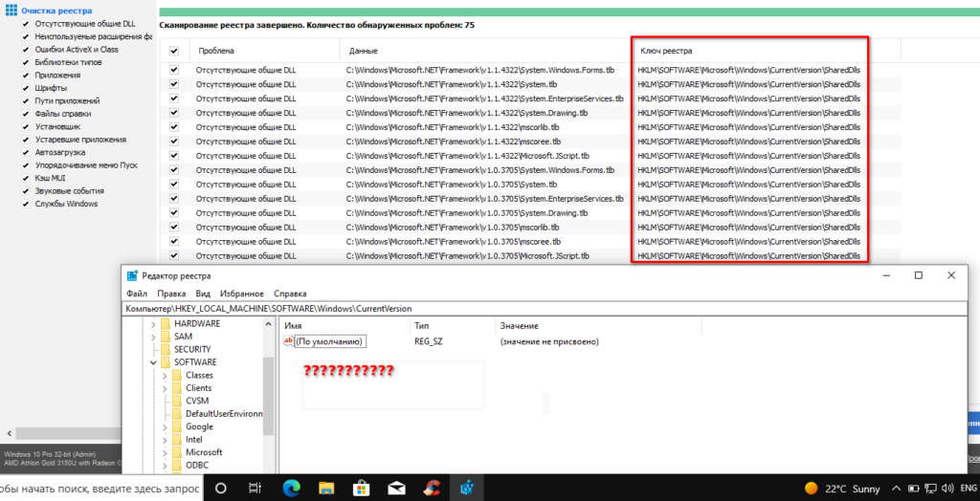Switch to CCleaner via its taskbar icon
Viewport: 980px width, 501px height.
coord(432,488)
